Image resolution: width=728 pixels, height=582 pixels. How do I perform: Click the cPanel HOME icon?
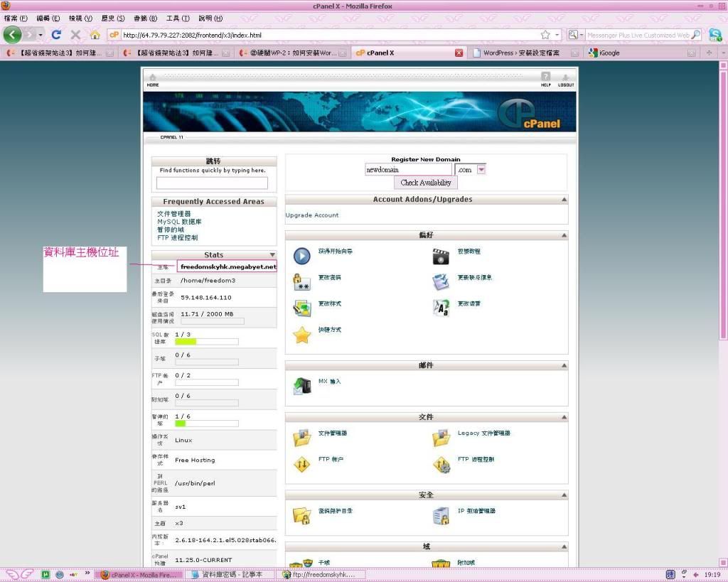(x=153, y=80)
